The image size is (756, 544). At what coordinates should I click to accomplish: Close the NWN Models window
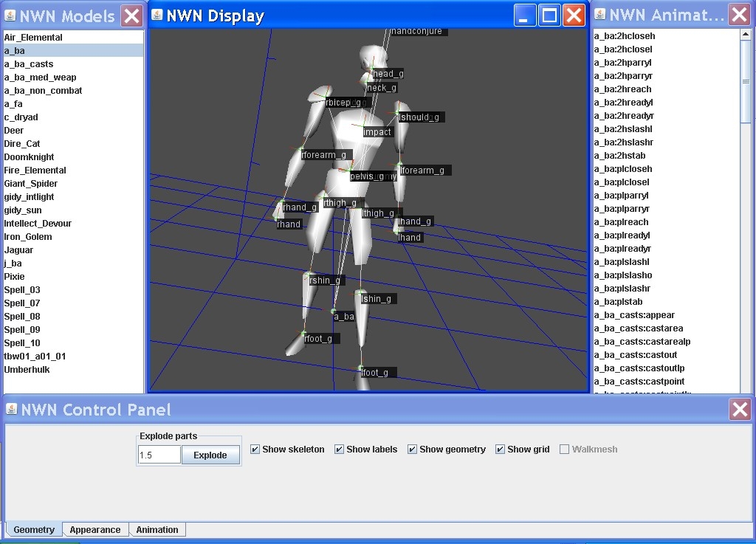point(131,16)
